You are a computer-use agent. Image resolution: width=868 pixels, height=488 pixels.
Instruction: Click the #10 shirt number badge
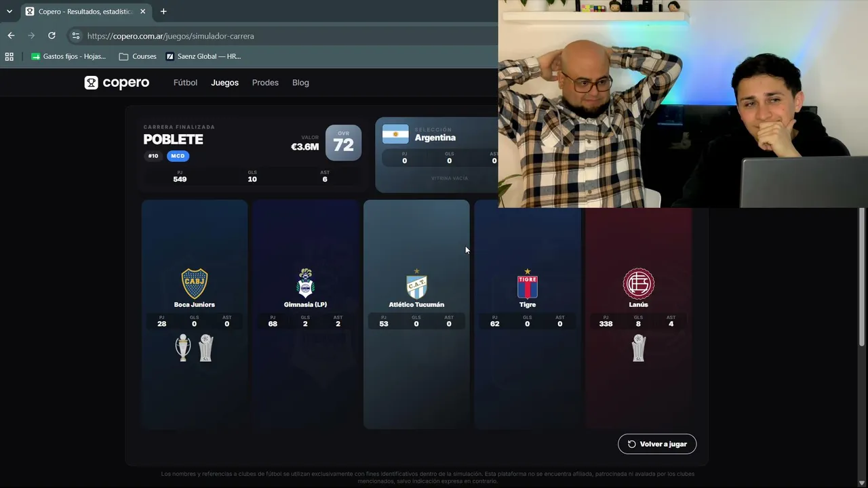[x=153, y=156]
